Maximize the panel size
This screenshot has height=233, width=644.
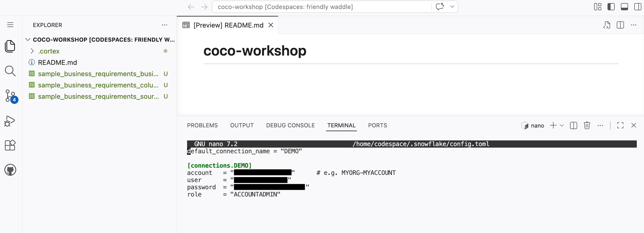click(x=620, y=126)
